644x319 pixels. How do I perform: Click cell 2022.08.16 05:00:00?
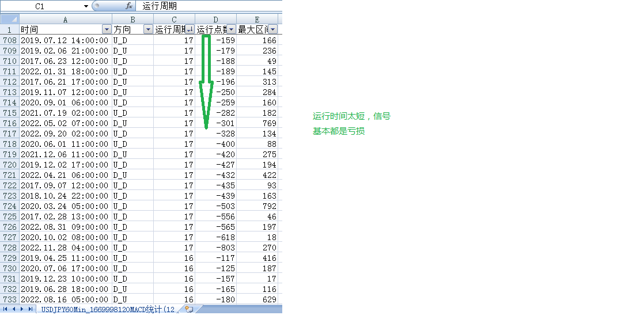coord(66,299)
